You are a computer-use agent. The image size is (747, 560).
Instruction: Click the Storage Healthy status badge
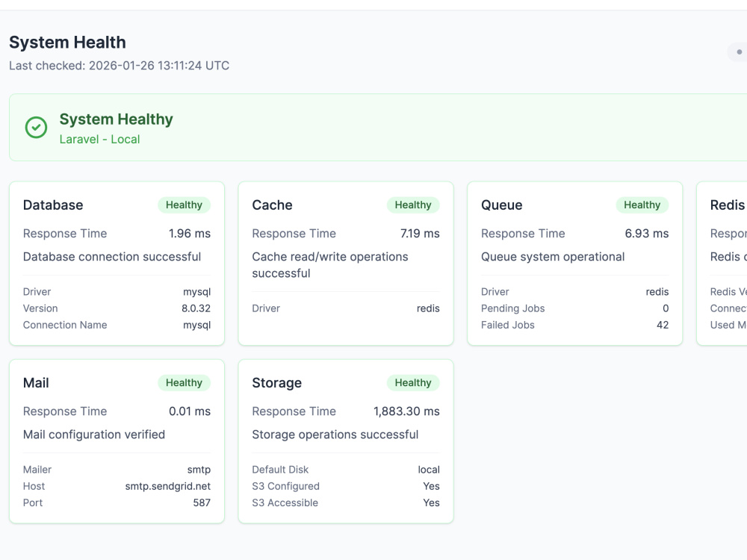413,383
